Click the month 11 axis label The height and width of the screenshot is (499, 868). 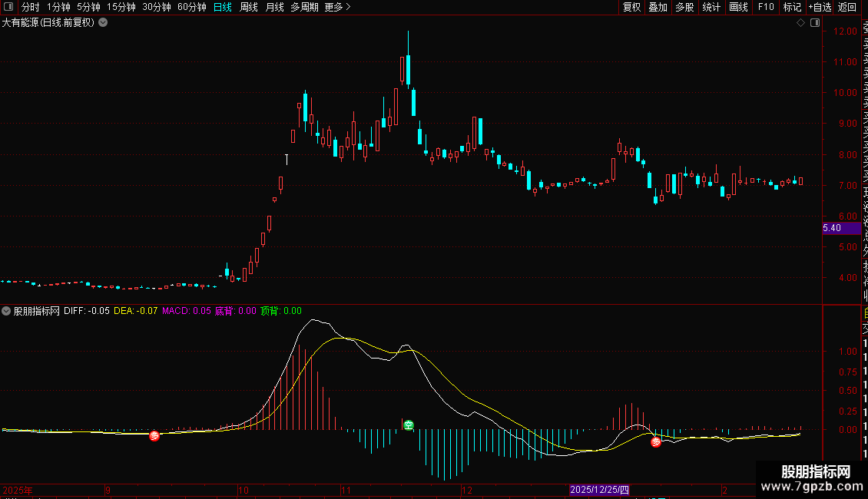346,490
